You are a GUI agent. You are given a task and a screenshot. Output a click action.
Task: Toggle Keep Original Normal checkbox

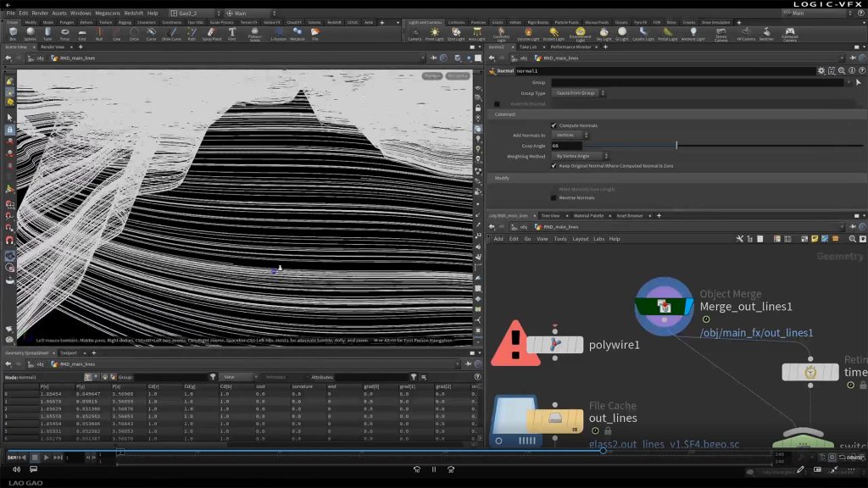(554, 166)
